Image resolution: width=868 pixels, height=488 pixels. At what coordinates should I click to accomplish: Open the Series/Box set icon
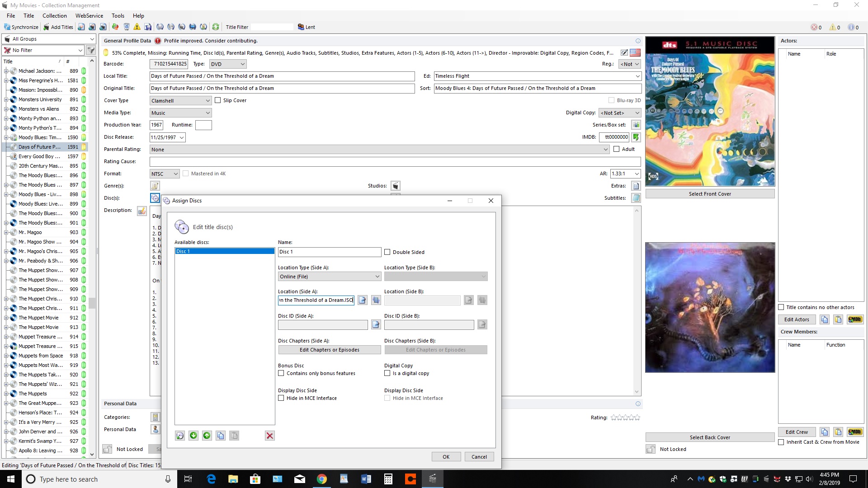pos(636,125)
